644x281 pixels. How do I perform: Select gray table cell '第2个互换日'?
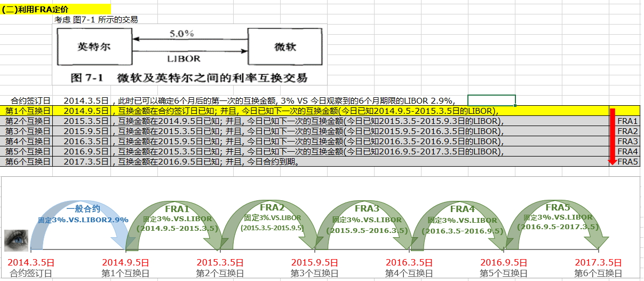pyautogui.click(x=26, y=121)
